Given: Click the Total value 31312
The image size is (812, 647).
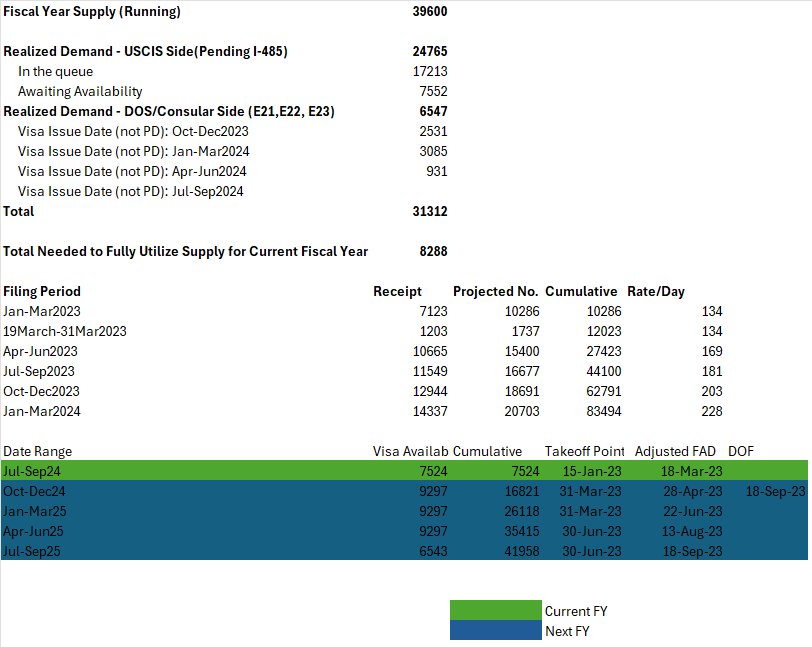Looking at the screenshot, I should pos(430,211).
